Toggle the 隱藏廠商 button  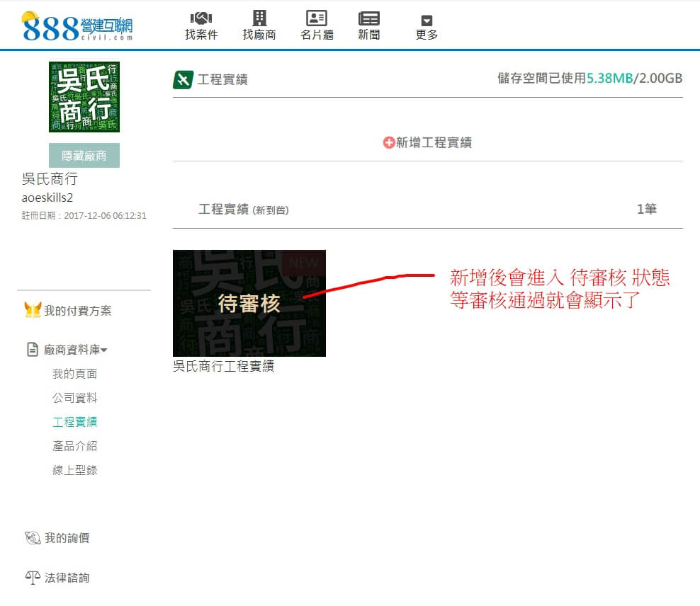pyautogui.click(x=84, y=156)
